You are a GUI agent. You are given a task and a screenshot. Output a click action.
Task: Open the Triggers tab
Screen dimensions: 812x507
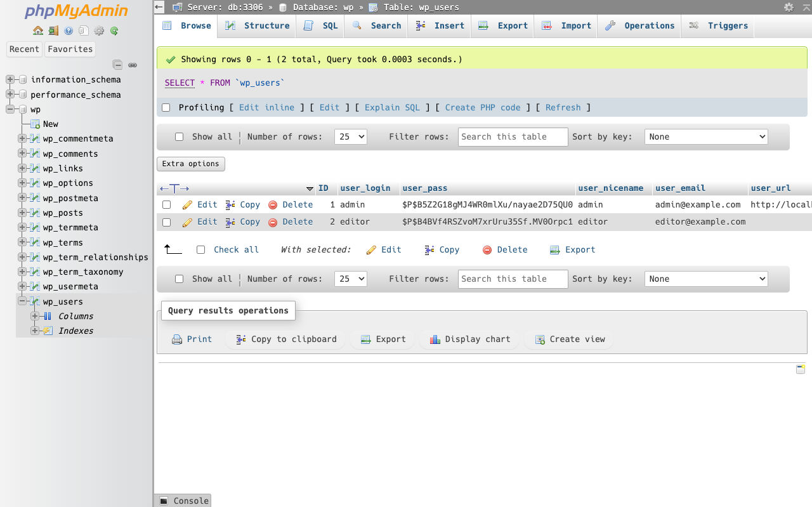tap(718, 26)
